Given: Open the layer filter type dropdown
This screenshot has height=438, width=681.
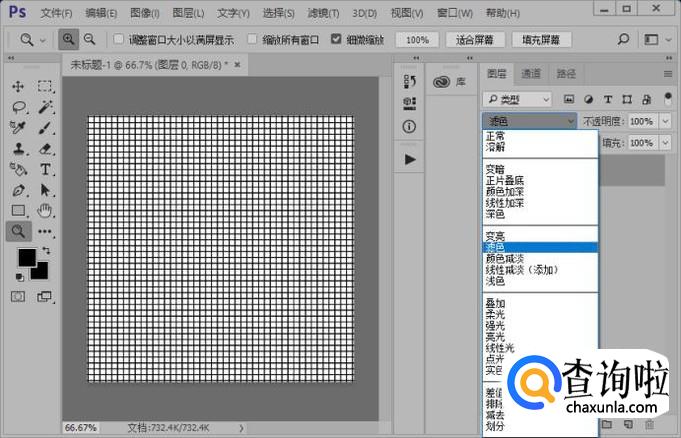Looking at the screenshot, I should (x=516, y=99).
